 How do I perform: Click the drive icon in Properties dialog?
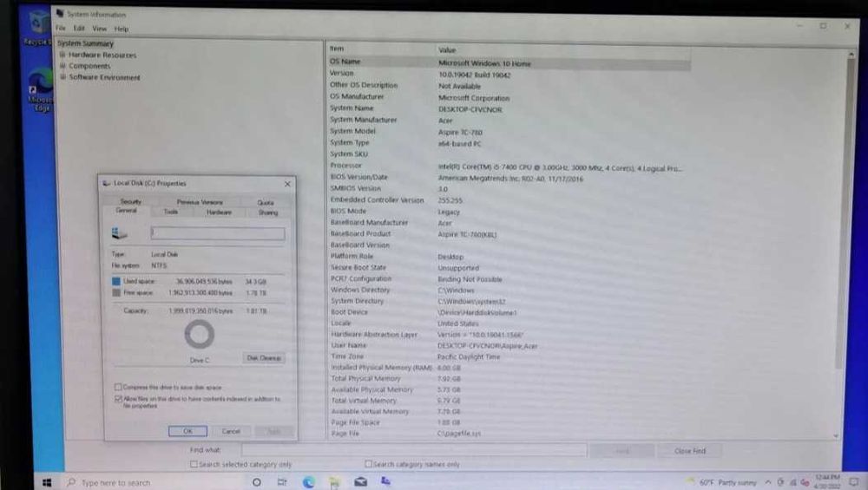point(119,234)
